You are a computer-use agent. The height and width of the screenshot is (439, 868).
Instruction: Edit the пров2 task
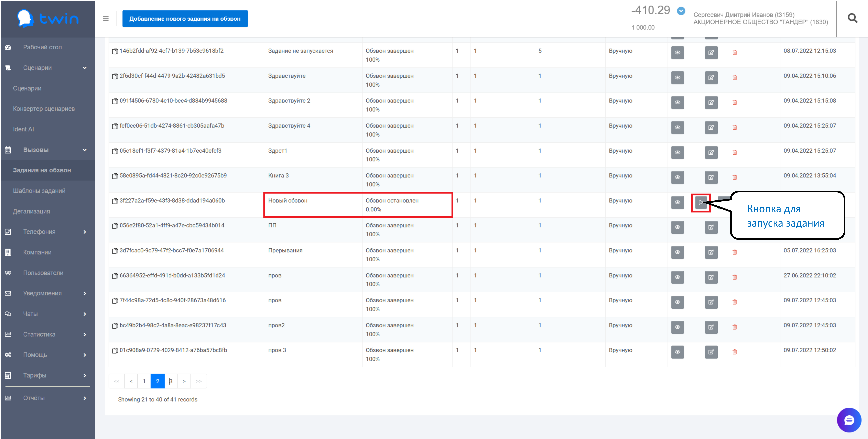(x=711, y=327)
